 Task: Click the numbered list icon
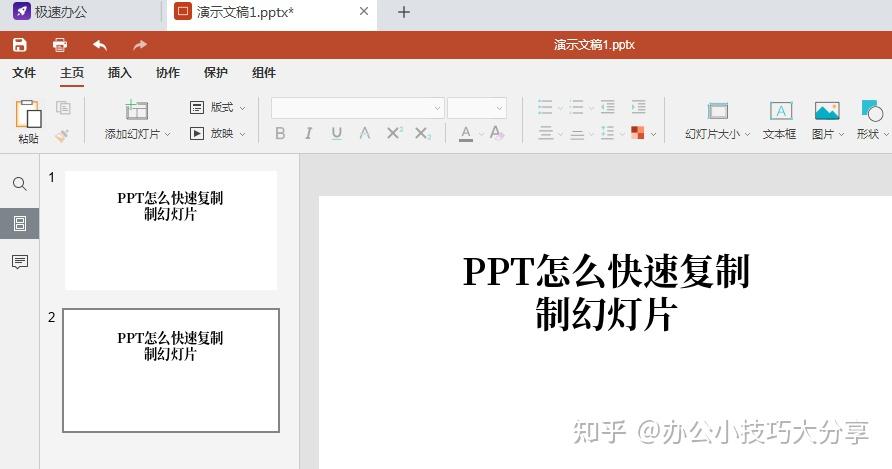pyautogui.click(x=576, y=107)
